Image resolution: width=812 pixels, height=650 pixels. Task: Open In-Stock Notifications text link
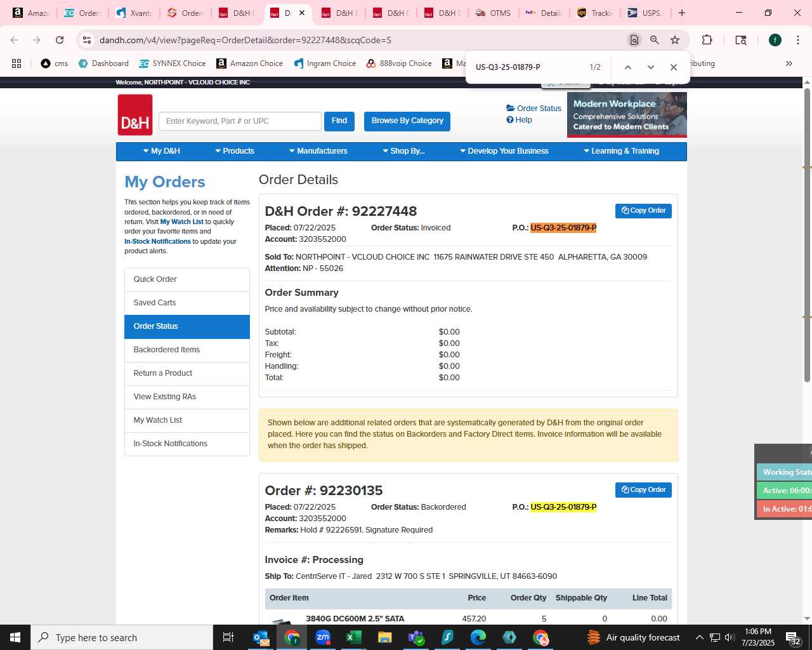(157, 242)
